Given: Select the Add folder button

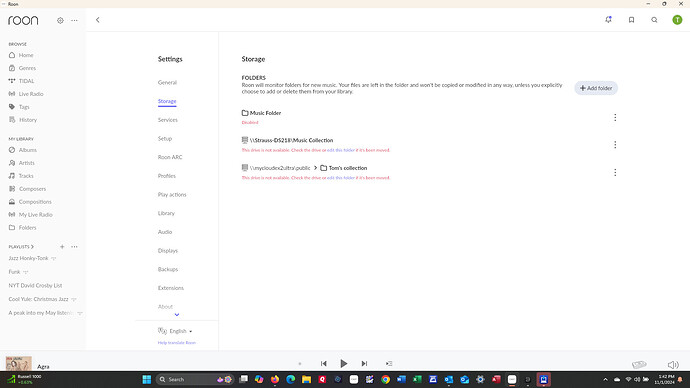Looking at the screenshot, I should [596, 88].
